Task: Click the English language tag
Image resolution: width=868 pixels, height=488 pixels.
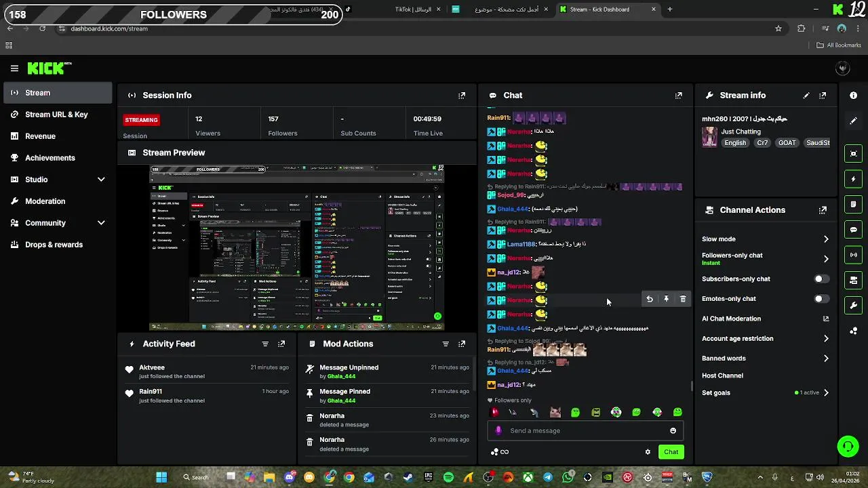Action: click(735, 143)
